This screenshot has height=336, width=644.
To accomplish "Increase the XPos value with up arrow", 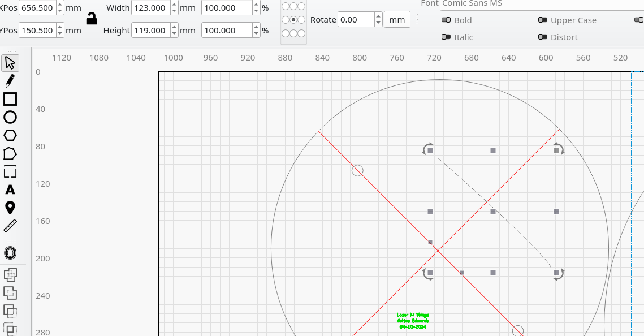I will [60, 5].
